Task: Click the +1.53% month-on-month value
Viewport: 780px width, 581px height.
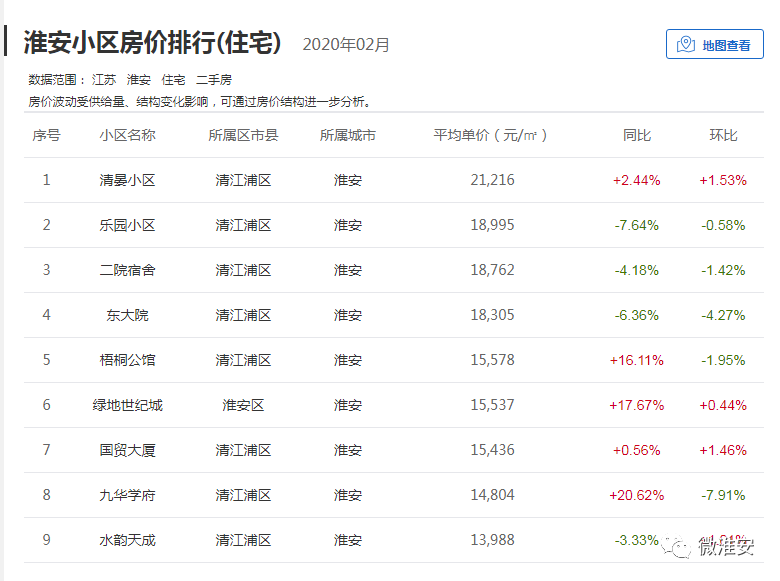Action: pos(723,180)
